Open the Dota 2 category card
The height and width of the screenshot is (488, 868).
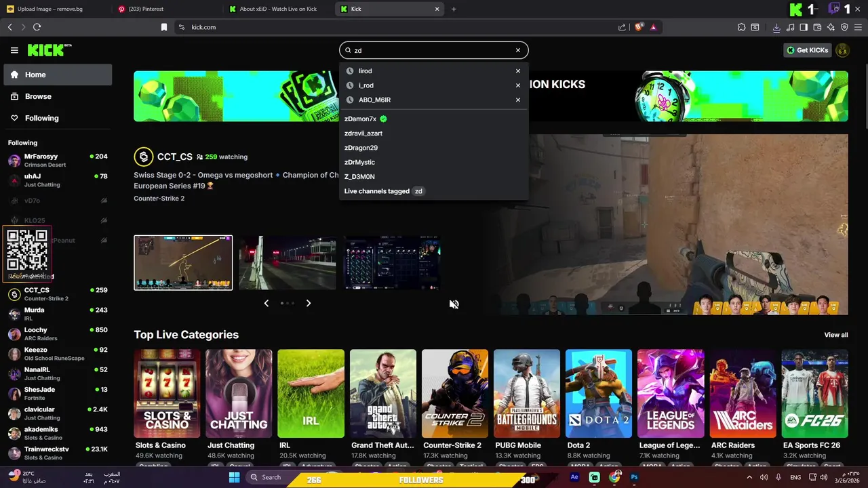tap(599, 394)
